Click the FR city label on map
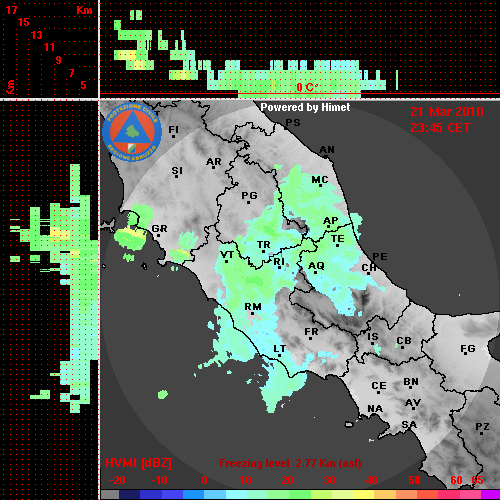Viewport: 500px width, 500px height. [x=311, y=332]
